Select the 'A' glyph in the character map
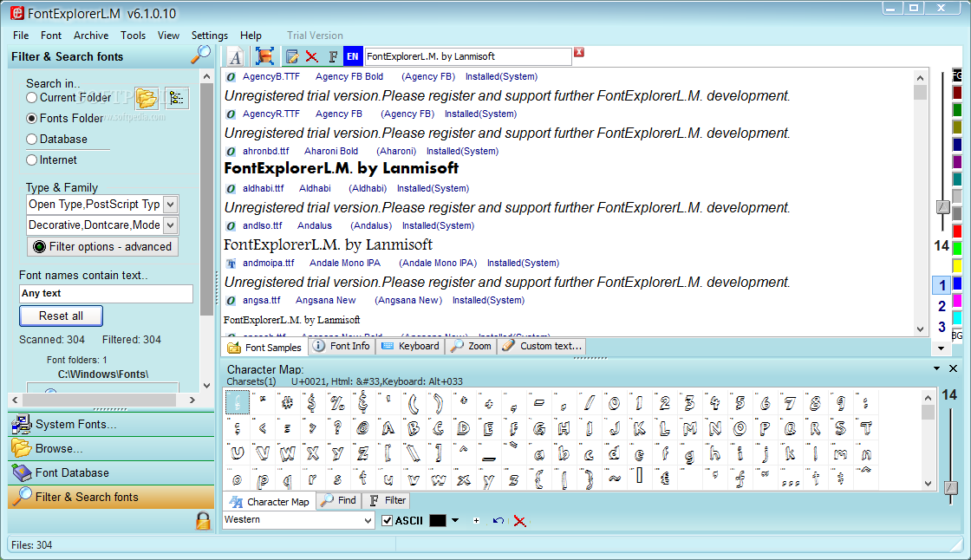Screen dimensions: 971x560 [x=388, y=428]
